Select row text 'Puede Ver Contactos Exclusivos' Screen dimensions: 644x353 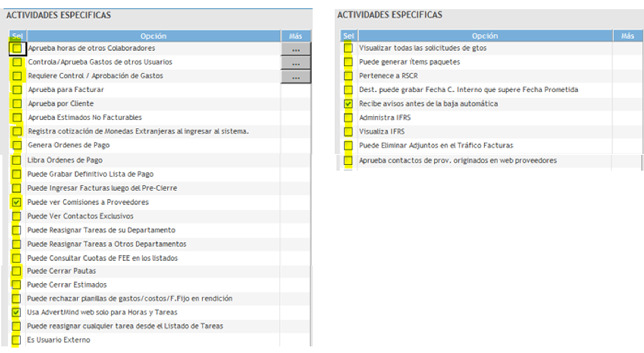pos(80,216)
